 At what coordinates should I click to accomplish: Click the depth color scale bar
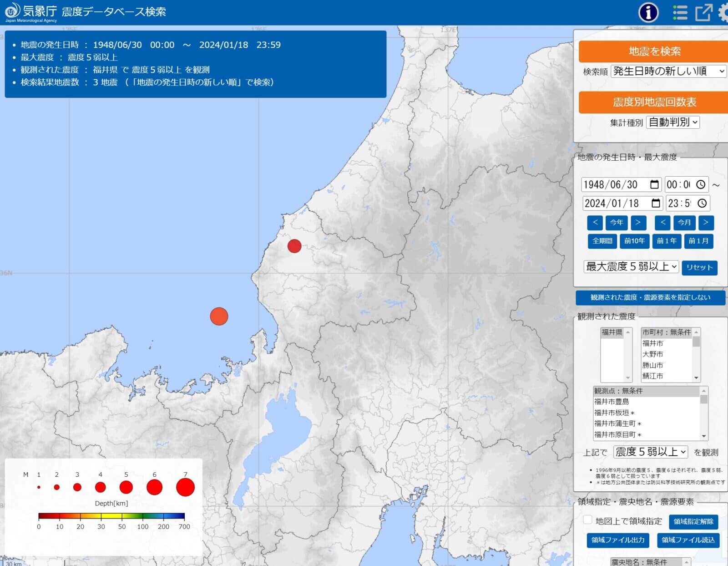(x=111, y=516)
